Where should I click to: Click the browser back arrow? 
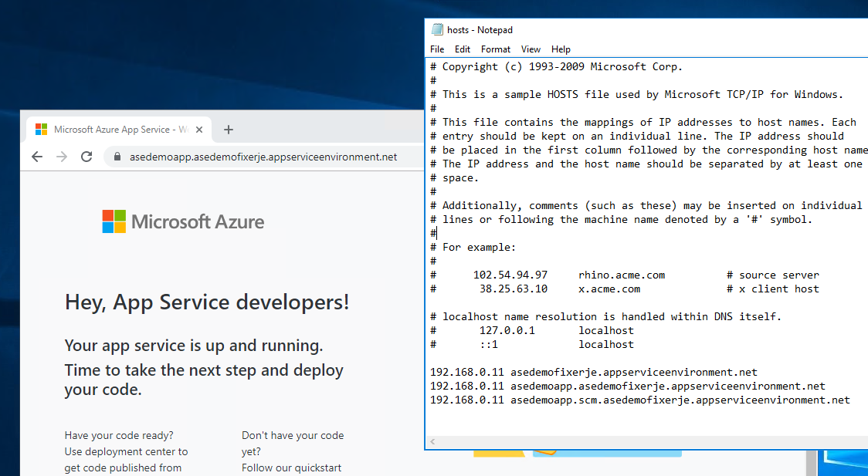tap(37, 157)
